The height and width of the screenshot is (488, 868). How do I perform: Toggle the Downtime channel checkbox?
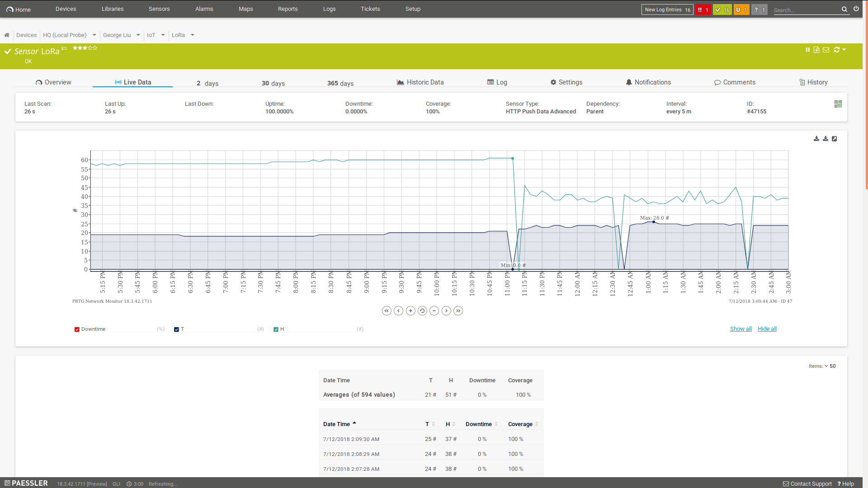coord(77,329)
